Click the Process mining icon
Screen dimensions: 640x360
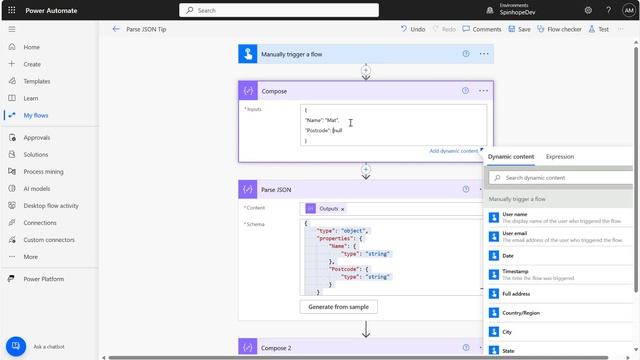point(12,171)
